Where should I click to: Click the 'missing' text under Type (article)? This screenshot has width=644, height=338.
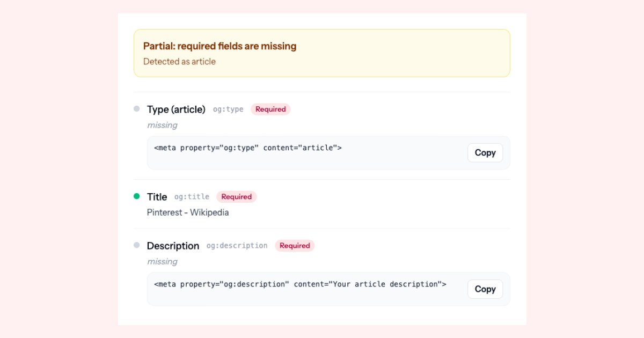(162, 125)
